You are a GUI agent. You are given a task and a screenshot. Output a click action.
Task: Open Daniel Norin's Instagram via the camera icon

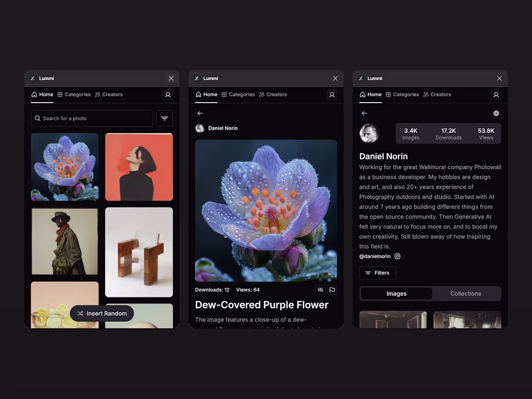(x=397, y=256)
